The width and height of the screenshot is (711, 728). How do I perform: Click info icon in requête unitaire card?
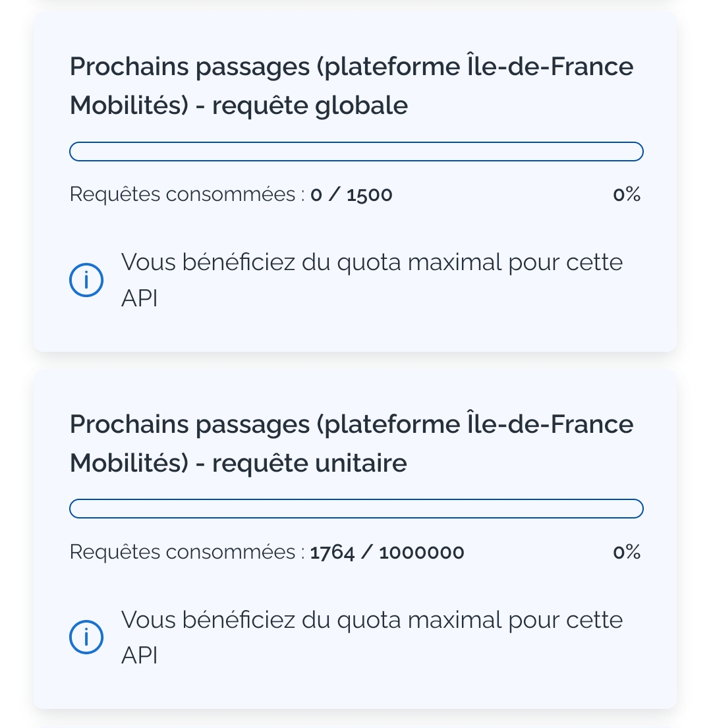pos(86,638)
